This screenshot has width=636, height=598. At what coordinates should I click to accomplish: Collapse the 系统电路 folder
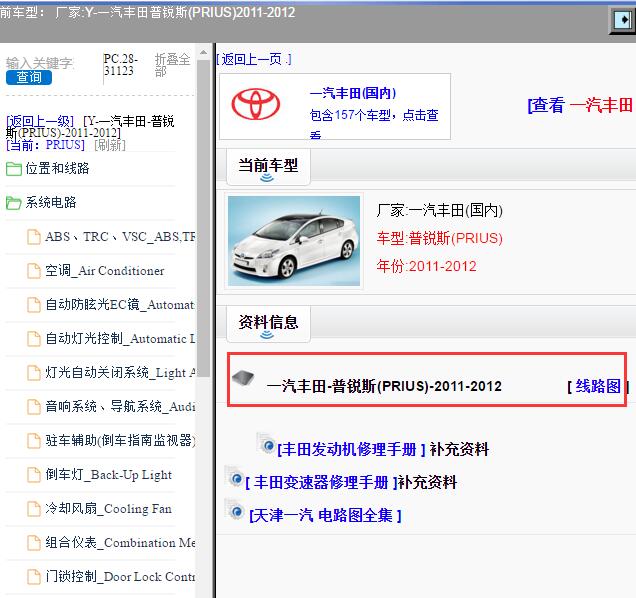point(51,202)
